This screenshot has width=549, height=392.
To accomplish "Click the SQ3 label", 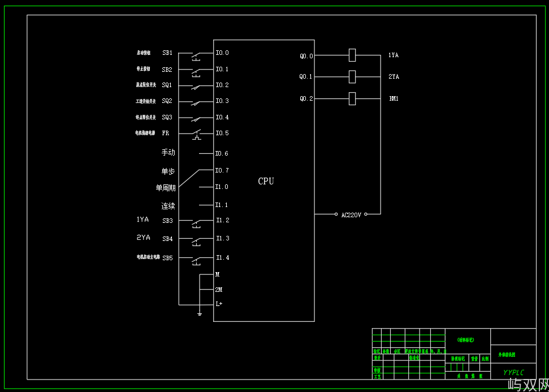I will (167, 117).
